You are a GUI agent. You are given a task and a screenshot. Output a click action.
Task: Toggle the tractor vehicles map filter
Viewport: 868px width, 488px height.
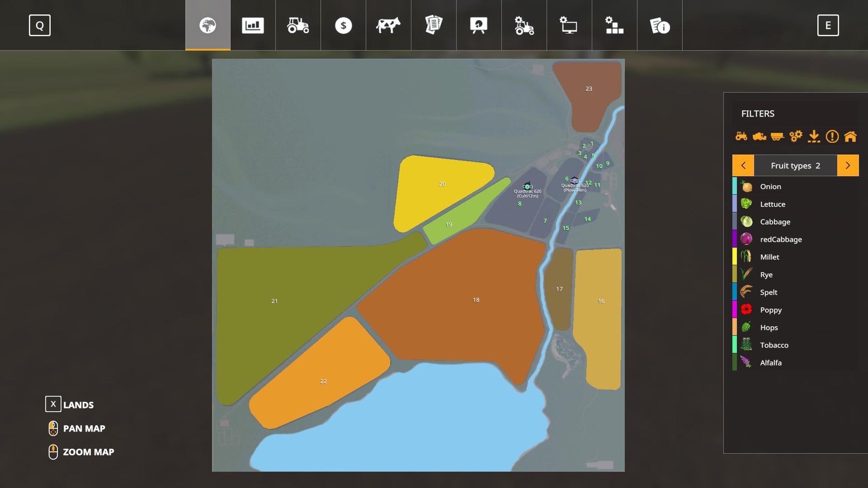tap(741, 136)
